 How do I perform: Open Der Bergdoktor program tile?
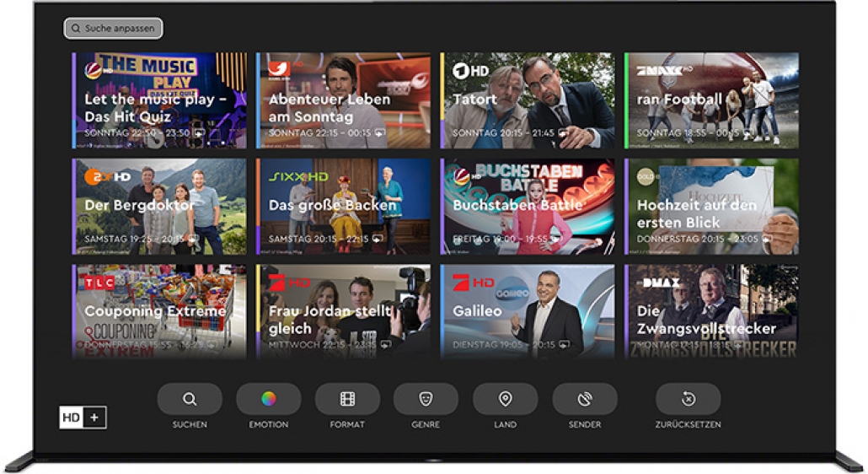click(159, 207)
